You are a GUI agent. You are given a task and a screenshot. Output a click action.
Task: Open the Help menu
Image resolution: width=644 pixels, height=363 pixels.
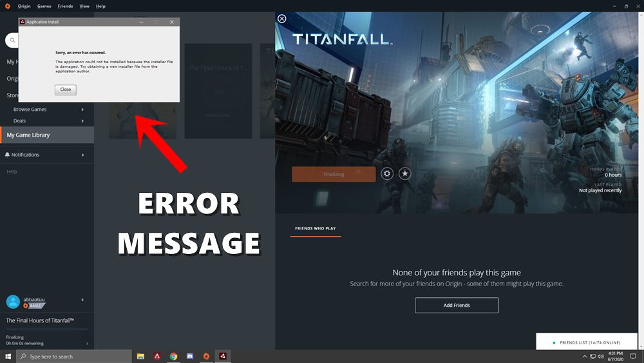pyautogui.click(x=100, y=6)
